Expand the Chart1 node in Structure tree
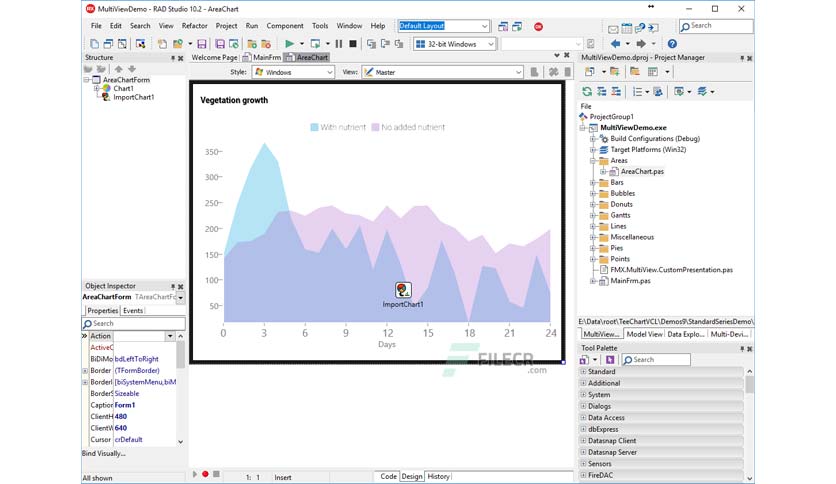Viewport: 836px width, 484px height. point(97,88)
